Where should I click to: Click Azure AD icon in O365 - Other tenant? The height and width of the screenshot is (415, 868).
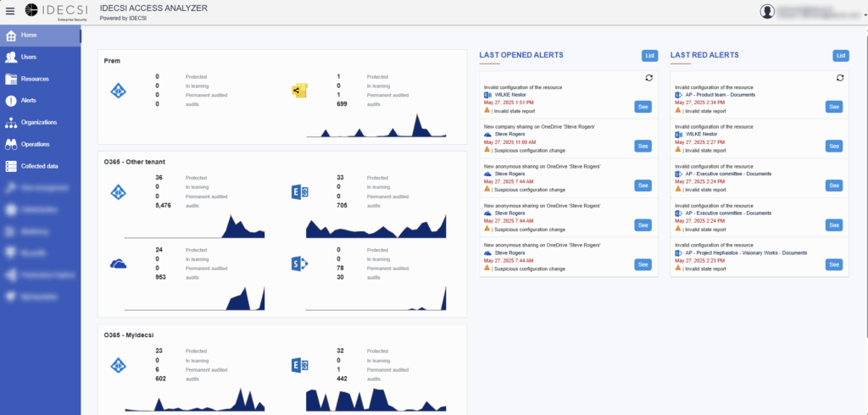(119, 191)
